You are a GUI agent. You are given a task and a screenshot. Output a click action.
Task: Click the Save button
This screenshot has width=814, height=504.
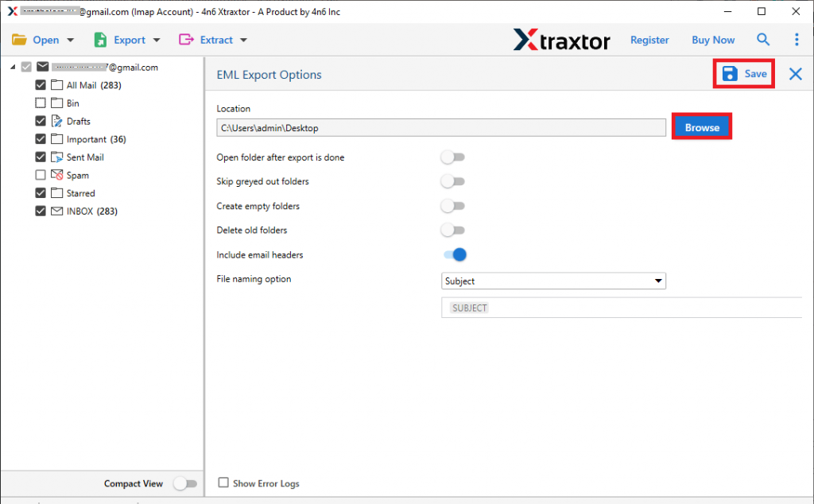click(x=744, y=74)
